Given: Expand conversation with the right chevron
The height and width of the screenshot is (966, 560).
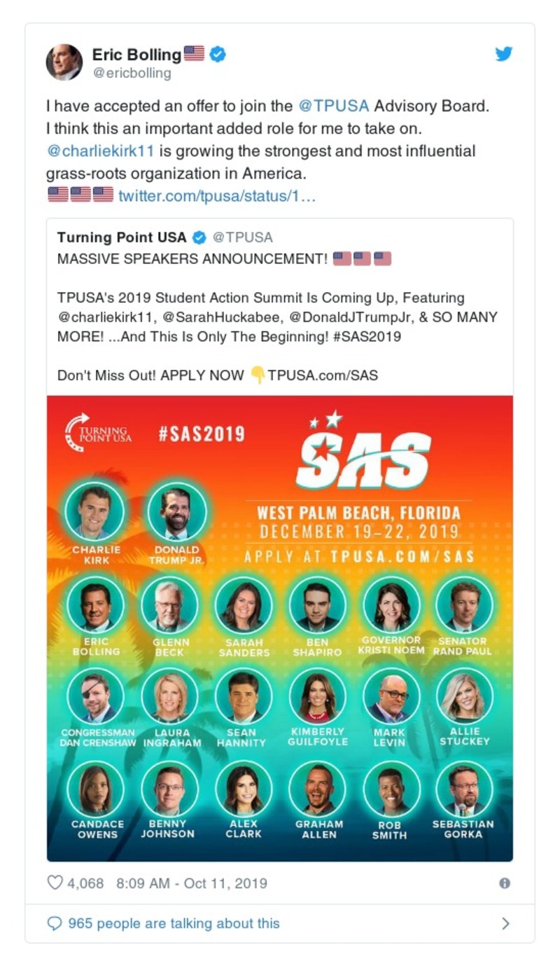Looking at the screenshot, I should tap(505, 923).
